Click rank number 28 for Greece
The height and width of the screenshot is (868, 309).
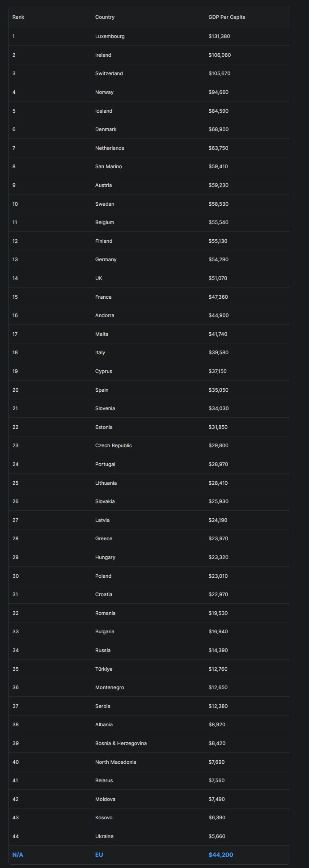(16, 538)
